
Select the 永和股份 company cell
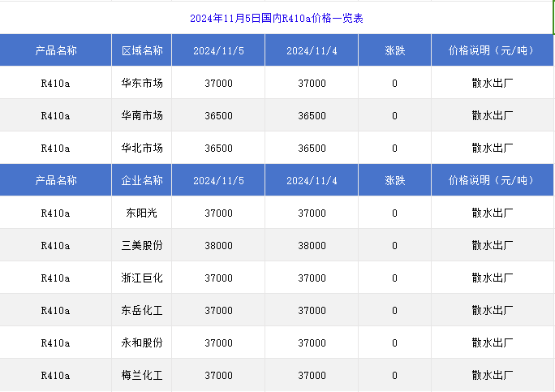[142, 342]
